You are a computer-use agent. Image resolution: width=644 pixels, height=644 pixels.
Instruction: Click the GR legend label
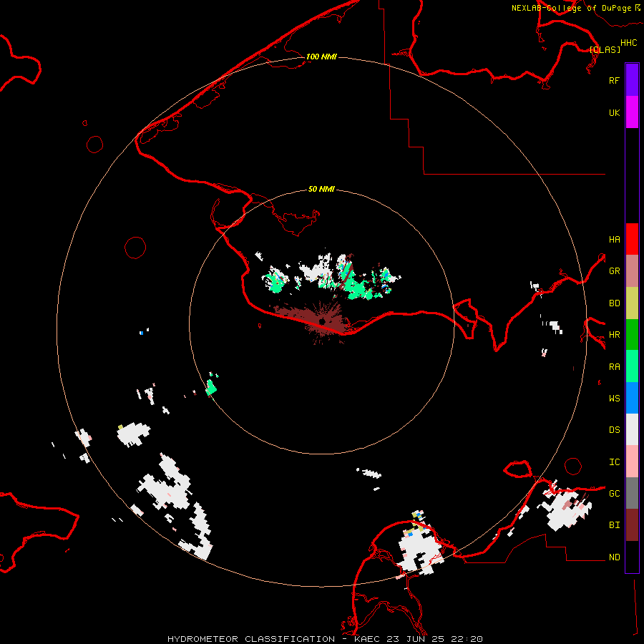tap(614, 271)
